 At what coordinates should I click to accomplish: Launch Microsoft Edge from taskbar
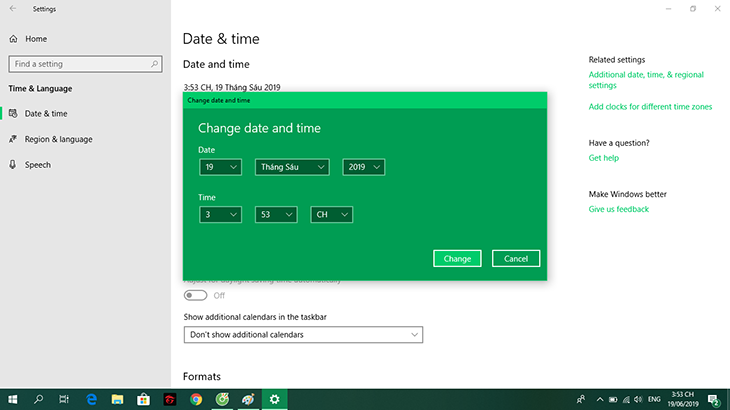91,399
